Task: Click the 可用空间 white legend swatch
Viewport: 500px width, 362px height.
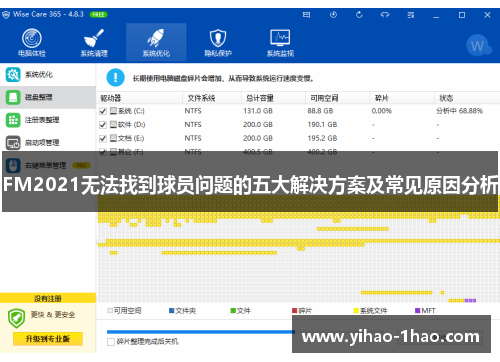Action: tap(110, 311)
